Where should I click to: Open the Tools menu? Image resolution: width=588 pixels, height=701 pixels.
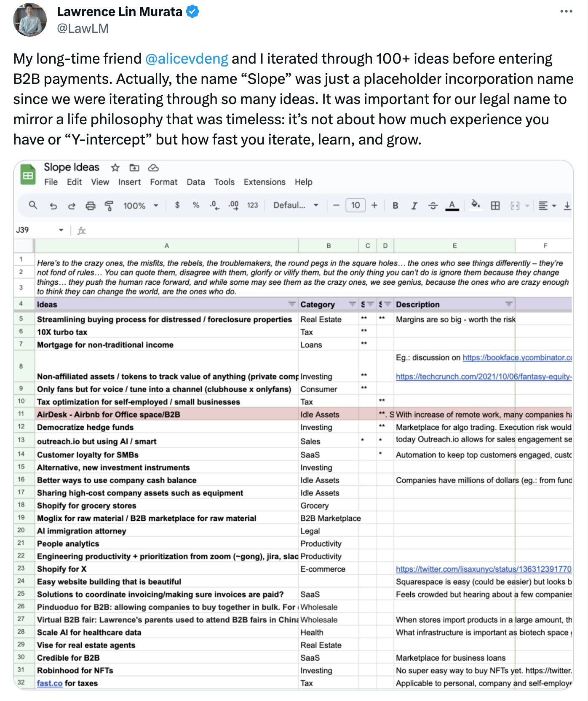(224, 182)
